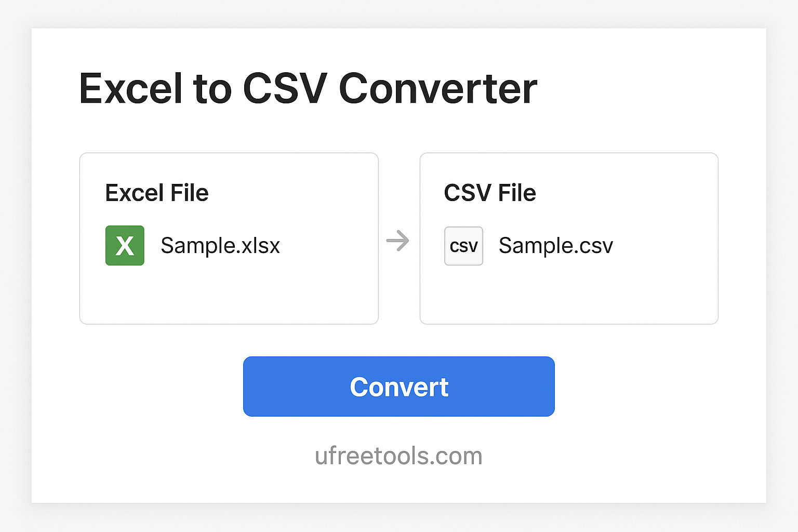Viewport: 798px width, 532px height.
Task: Click inside the Excel File card
Action: point(229,291)
